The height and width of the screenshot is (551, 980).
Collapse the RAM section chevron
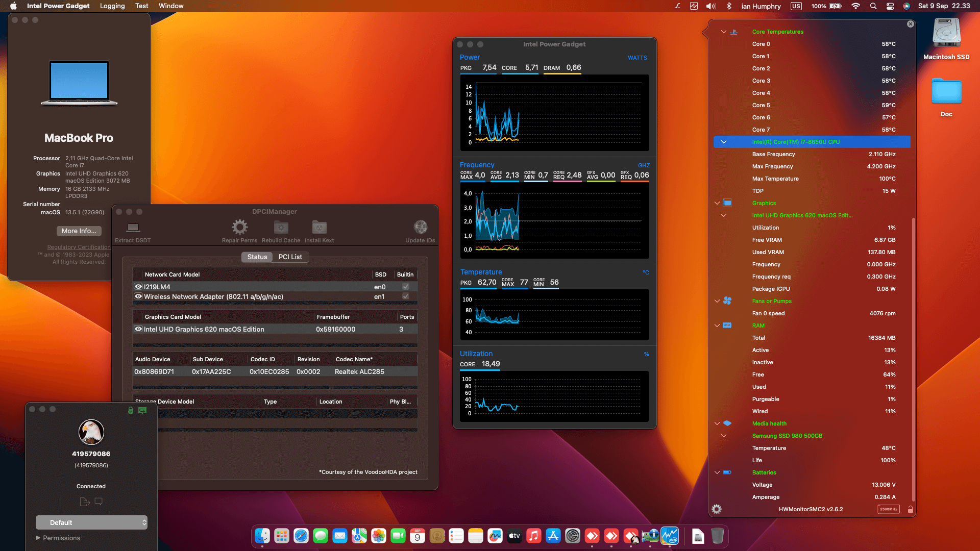coord(717,325)
